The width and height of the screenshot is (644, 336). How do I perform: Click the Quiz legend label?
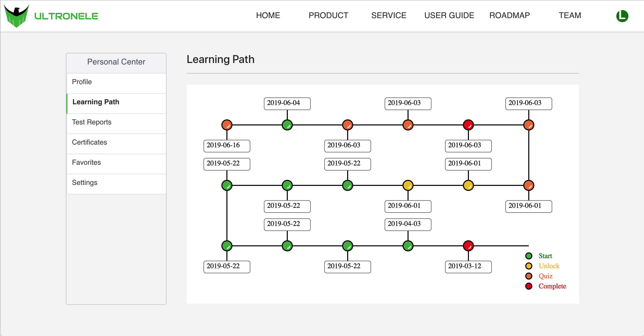click(x=545, y=276)
